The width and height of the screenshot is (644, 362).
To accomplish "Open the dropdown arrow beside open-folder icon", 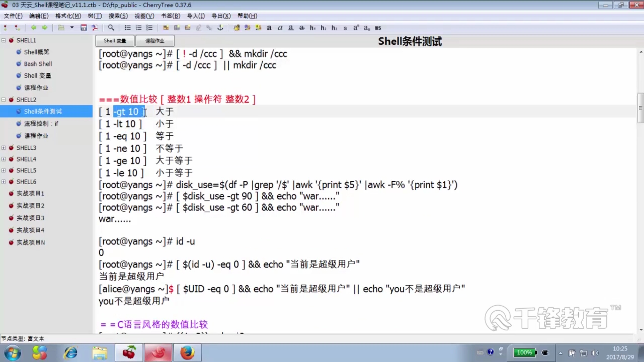I will (72, 28).
